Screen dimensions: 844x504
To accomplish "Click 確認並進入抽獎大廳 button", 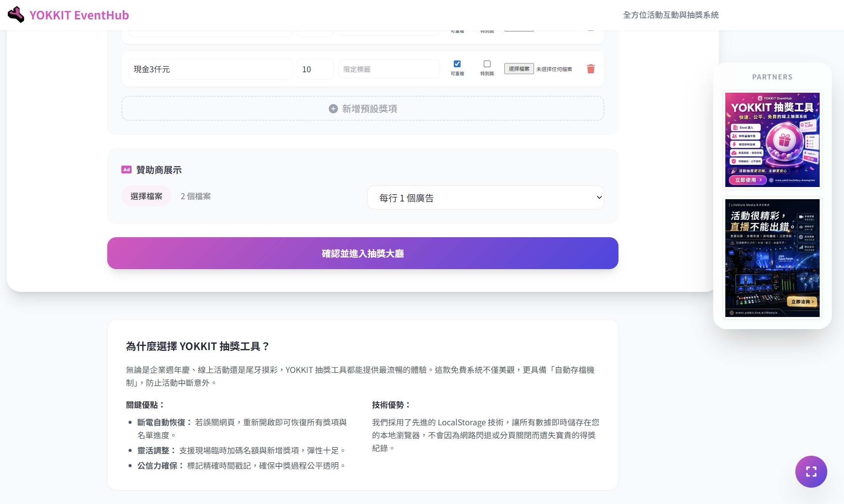I will pyautogui.click(x=362, y=253).
